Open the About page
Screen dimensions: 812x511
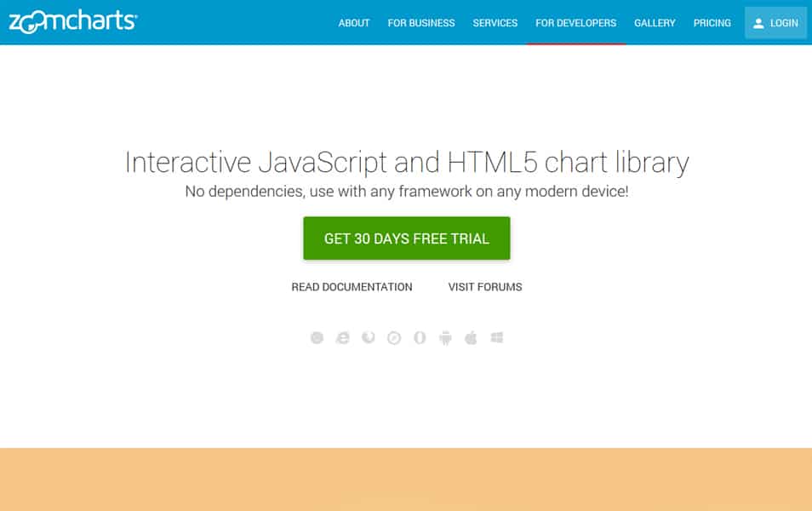[354, 23]
